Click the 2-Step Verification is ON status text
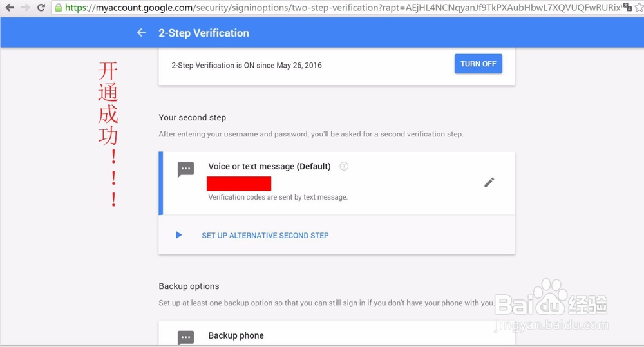Viewport: 644px width, 347px height. pyautogui.click(x=247, y=65)
